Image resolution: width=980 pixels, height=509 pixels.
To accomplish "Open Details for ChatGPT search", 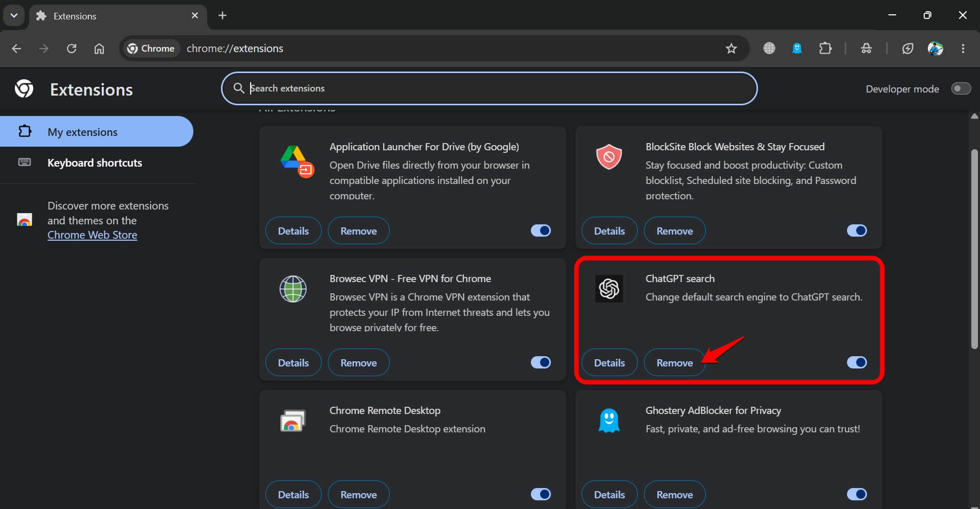I will click(609, 362).
